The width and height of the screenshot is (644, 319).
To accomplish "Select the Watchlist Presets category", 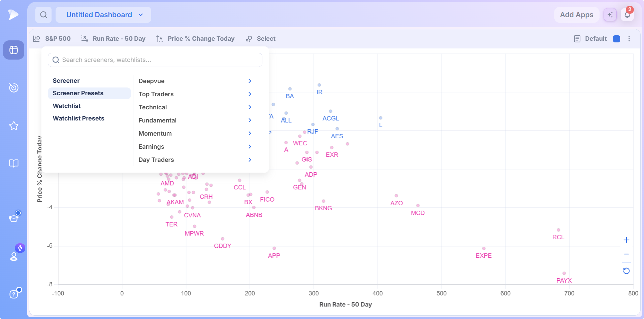I will pyautogui.click(x=89, y=118).
